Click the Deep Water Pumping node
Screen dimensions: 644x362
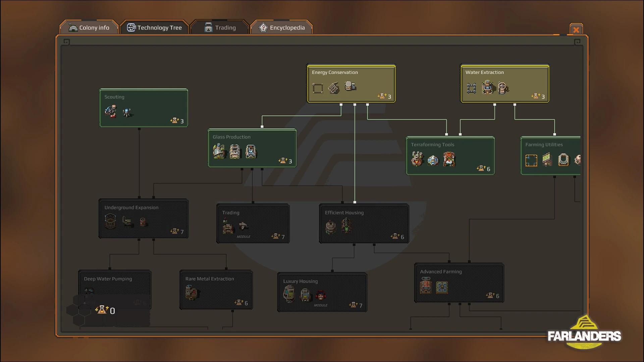point(114,283)
